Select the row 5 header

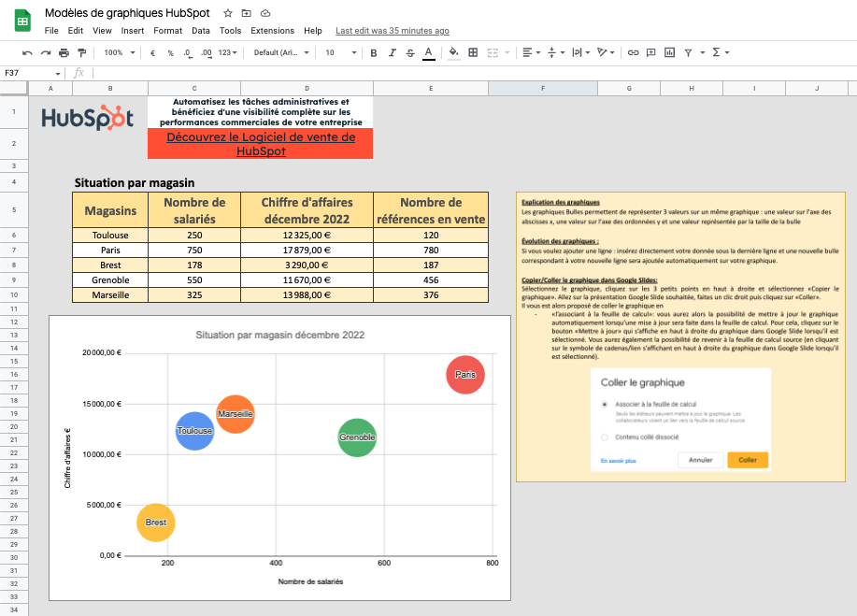14,210
